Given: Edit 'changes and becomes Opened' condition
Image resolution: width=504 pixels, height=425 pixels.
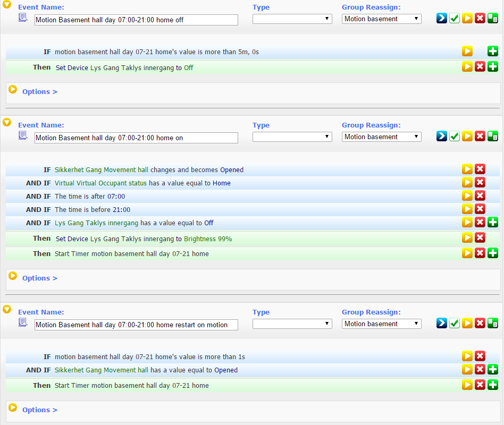Looking at the screenshot, I should coord(467,168).
